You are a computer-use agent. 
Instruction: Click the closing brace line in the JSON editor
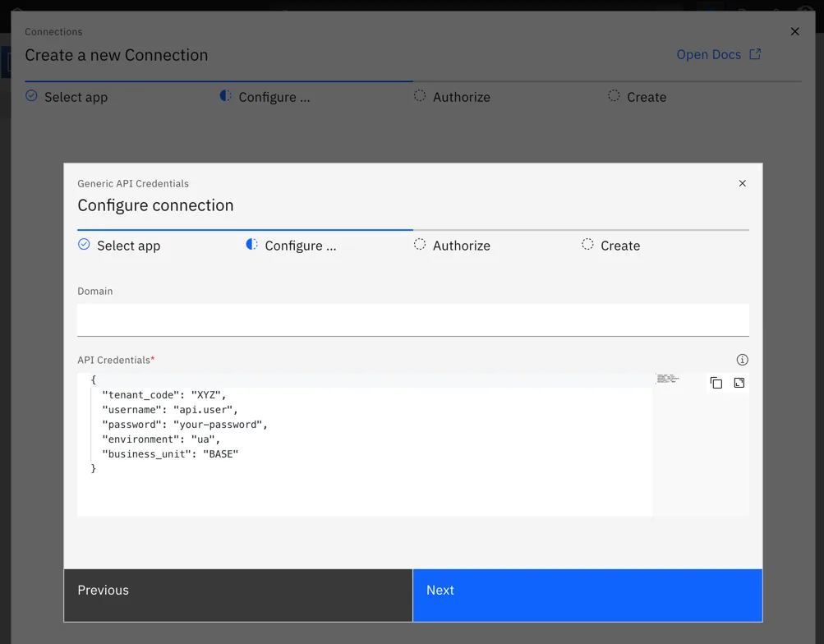click(x=94, y=468)
